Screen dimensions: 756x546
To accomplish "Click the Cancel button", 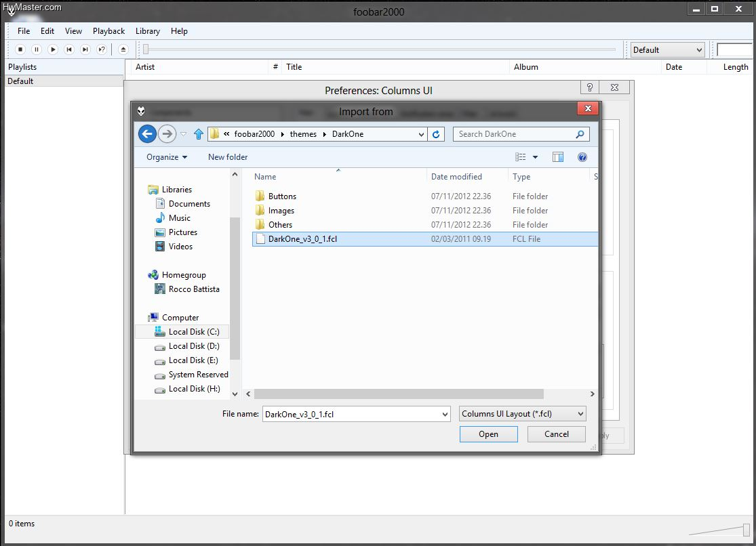I will tap(557, 434).
